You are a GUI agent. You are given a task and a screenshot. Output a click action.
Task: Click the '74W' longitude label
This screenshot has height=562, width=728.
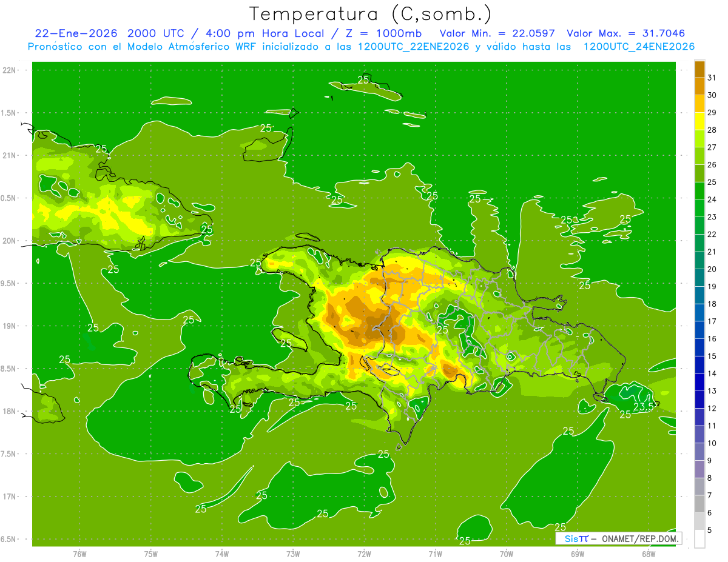(221, 554)
